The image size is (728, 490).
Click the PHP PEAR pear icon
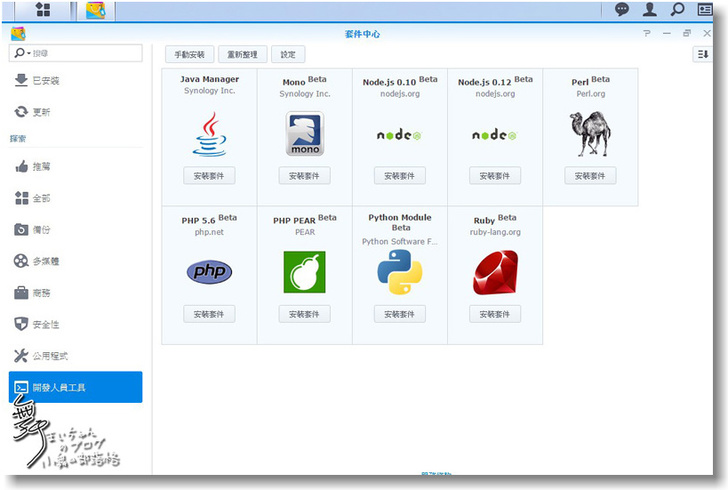click(305, 272)
